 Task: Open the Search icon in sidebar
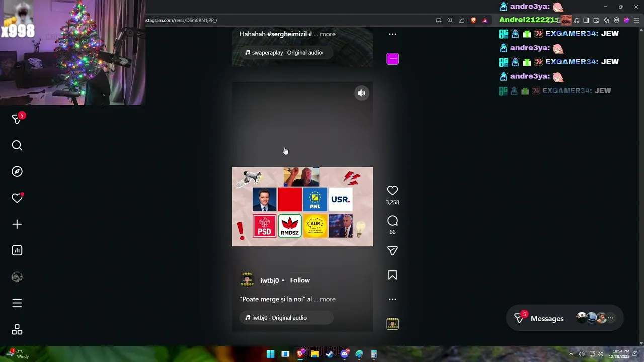click(x=17, y=145)
